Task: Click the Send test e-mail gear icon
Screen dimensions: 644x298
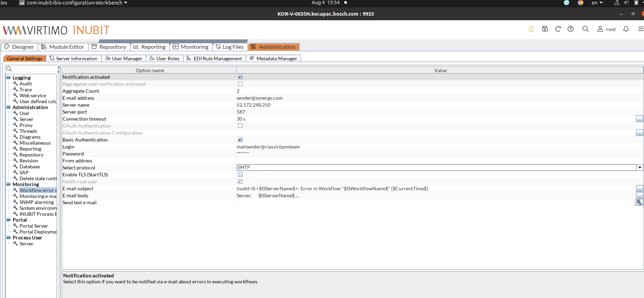Action: click(639, 203)
